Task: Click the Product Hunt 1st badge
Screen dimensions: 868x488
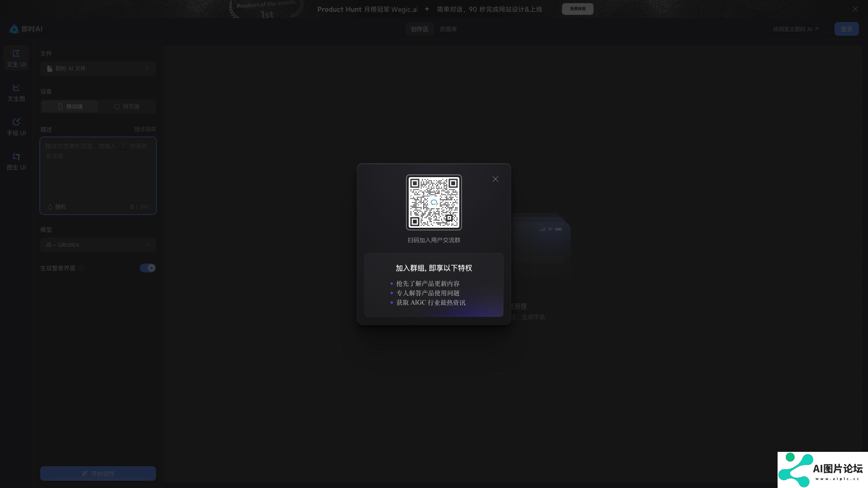Action: pyautogui.click(x=266, y=9)
